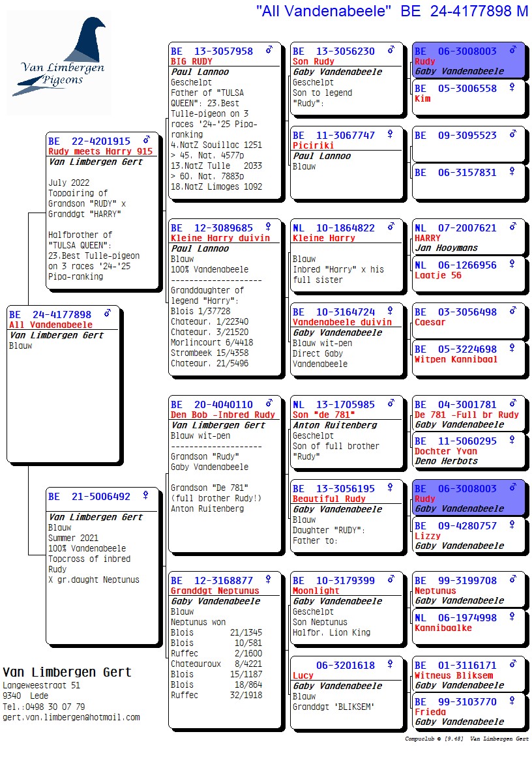Click the Compuclub copyright footer text
Screen dimensions: 532x764
(x=466, y=739)
